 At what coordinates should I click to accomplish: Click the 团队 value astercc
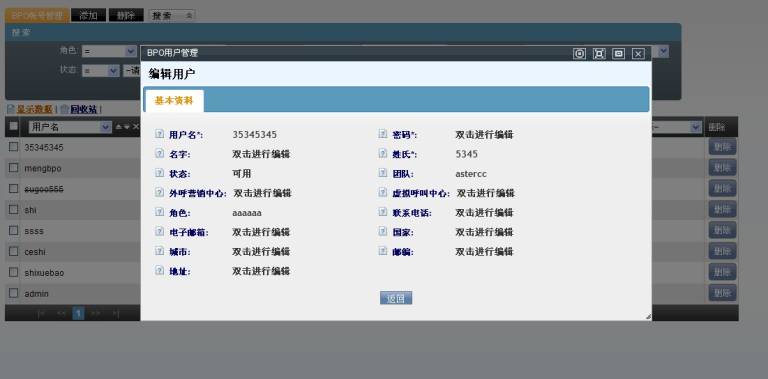(x=471, y=174)
